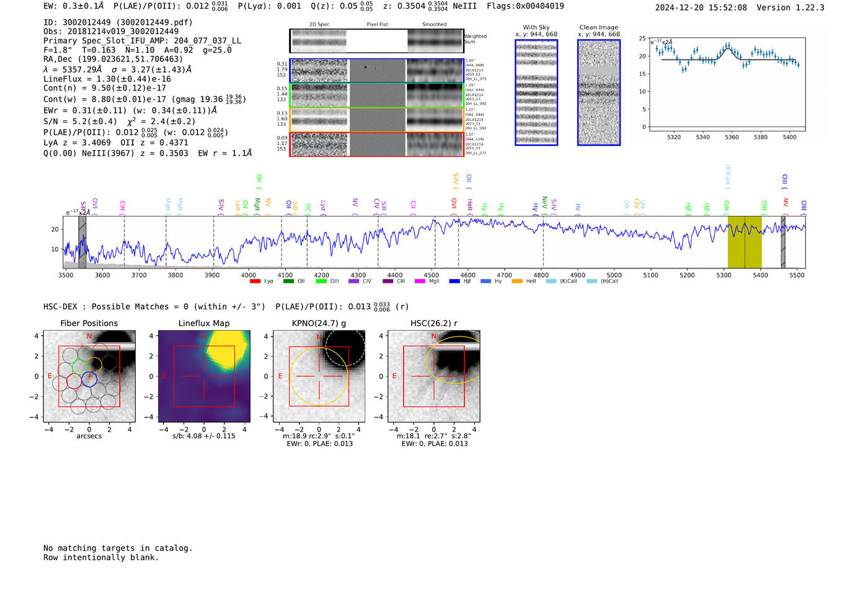Image resolution: width=868 pixels, height=591 pixels.
Task: Click the hatched gray band near 5460 Å
Action: pyautogui.click(x=783, y=242)
